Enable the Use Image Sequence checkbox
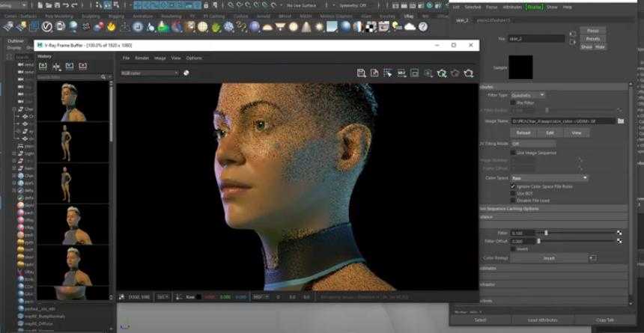644x333 pixels. pos(512,153)
